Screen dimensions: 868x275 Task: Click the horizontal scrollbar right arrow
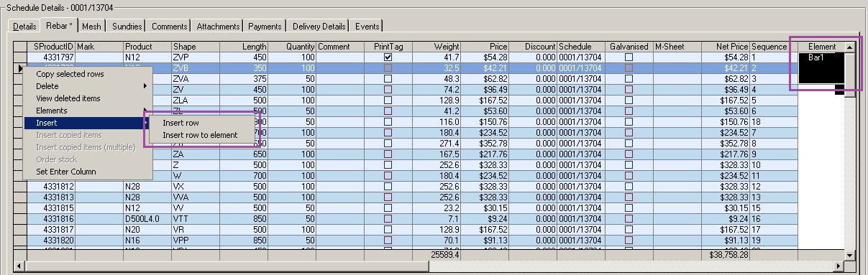[x=839, y=266]
